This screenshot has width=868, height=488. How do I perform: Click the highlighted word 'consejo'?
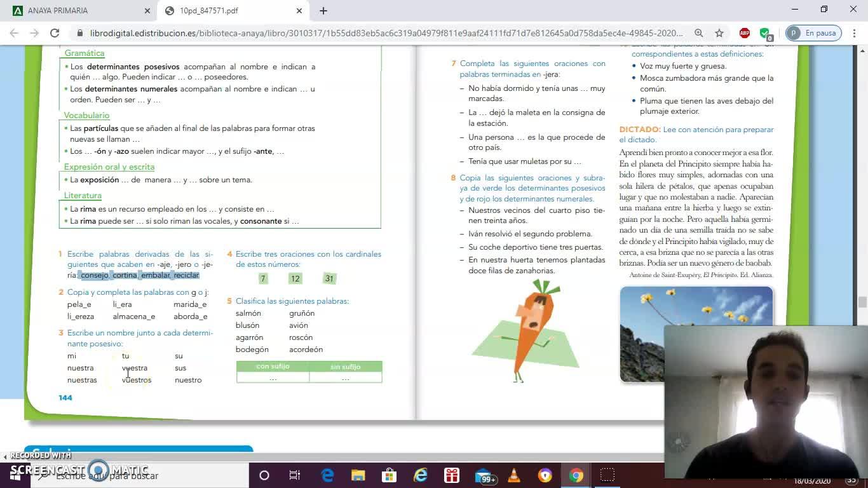[x=95, y=275]
